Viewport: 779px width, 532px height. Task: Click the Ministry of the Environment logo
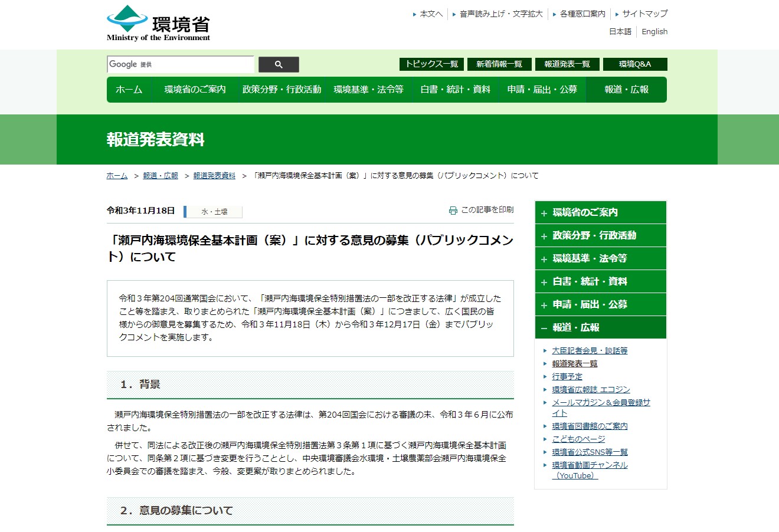point(158,24)
